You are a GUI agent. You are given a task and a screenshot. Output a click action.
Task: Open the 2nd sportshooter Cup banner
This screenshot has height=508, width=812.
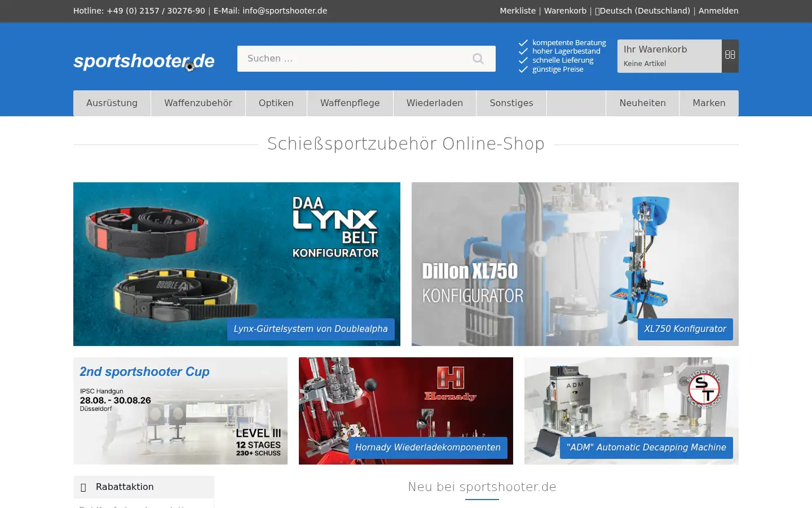point(180,411)
